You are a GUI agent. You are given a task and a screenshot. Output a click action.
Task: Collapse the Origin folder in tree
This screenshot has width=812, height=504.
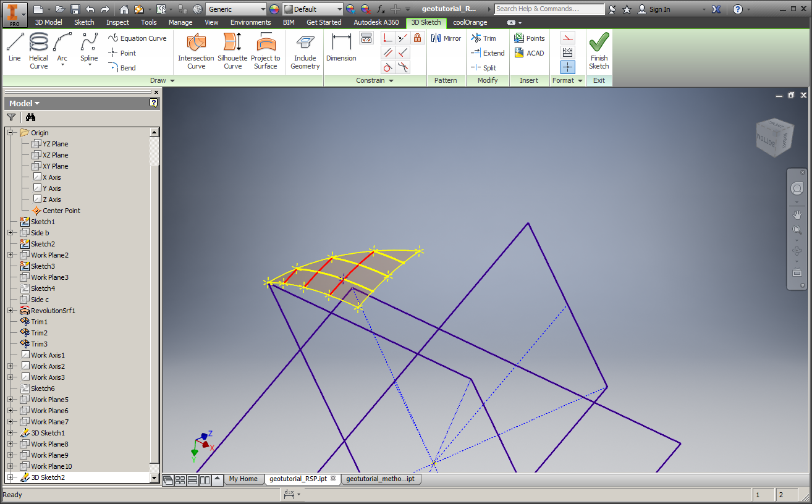11,133
